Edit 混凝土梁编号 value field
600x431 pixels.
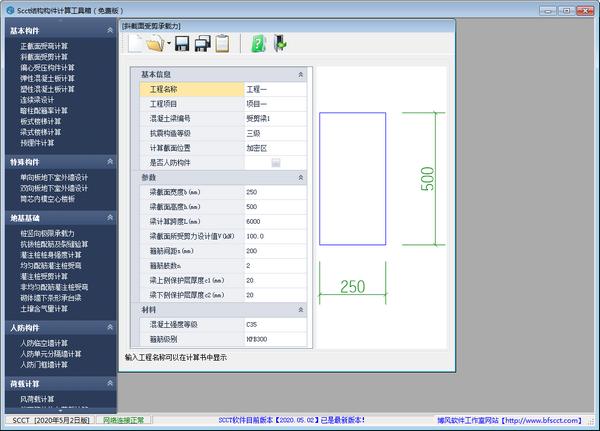click(275, 119)
